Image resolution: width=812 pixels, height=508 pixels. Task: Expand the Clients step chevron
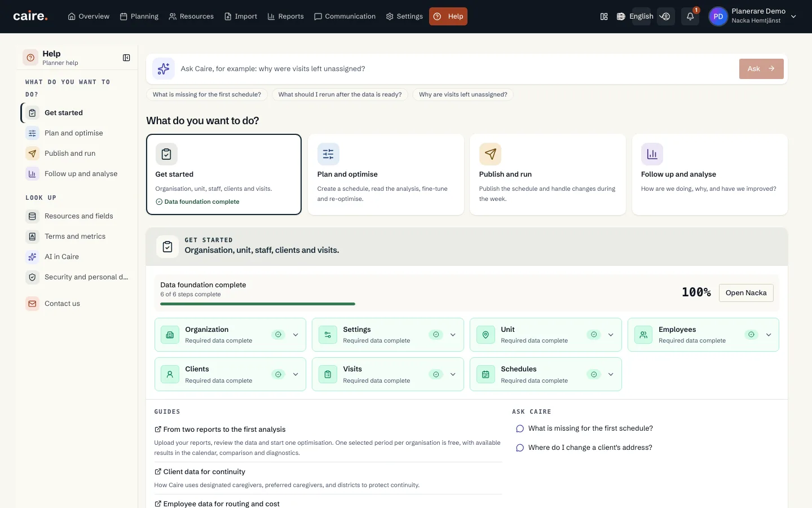295,374
